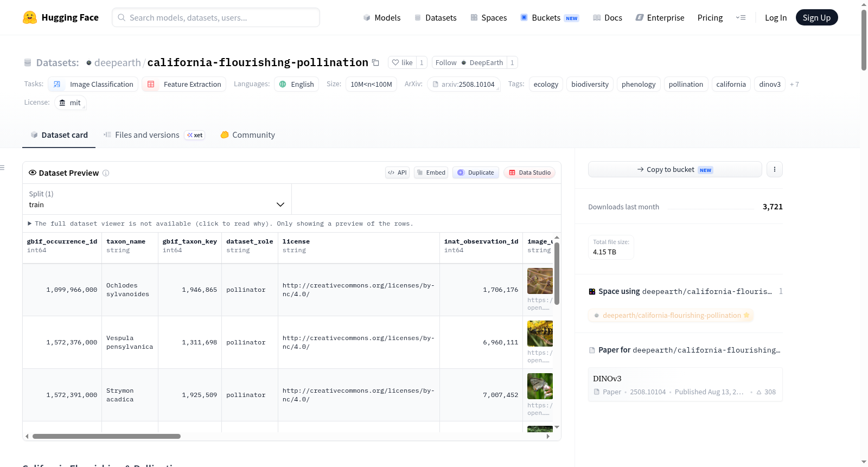This screenshot has width=868, height=467.
Task: Open Buckets from the navigation
Action: [550, 17]
